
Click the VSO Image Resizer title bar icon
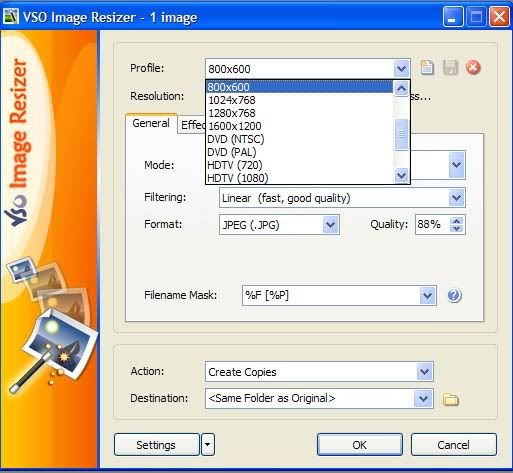(10, 17)
